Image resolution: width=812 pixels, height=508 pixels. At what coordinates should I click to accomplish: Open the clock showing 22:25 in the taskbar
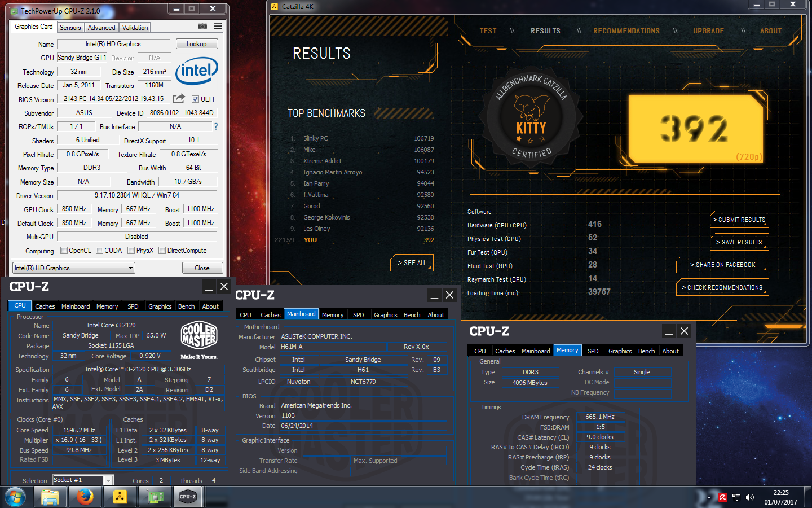click(781, 497)
